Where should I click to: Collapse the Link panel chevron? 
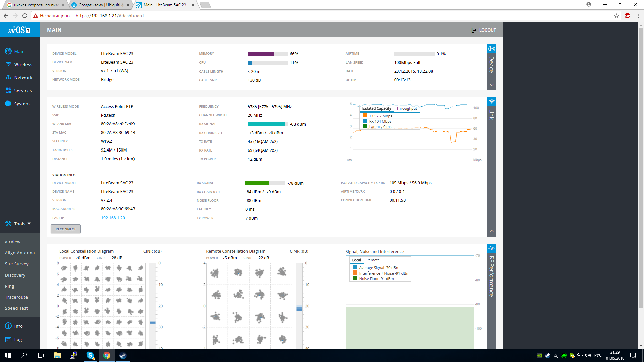[492, 231]
